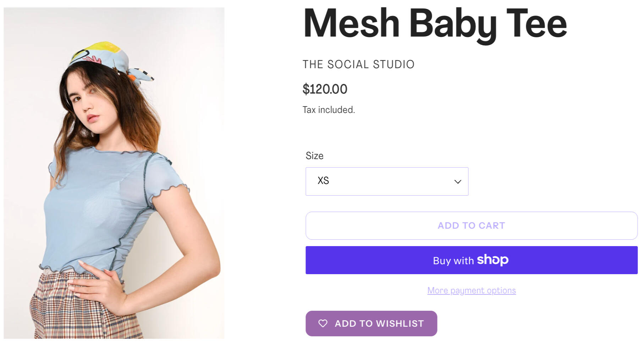
Task: Click the colorful headscarf in the photo
Action: point(103,57)
